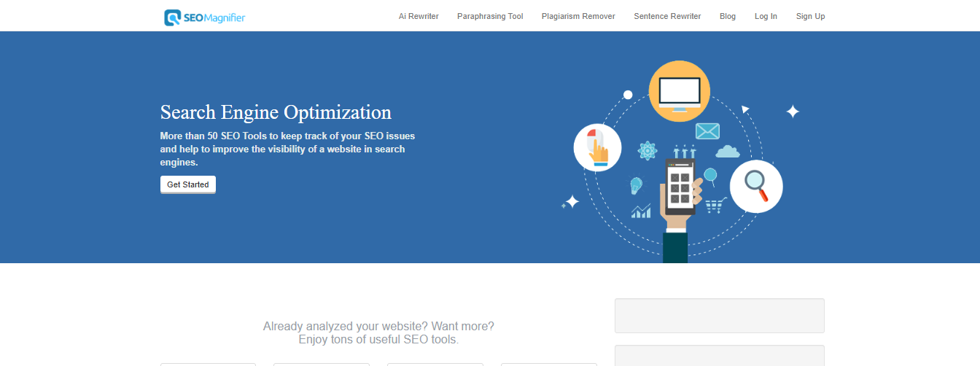Click Log In in the header

(x=766, y=16)
